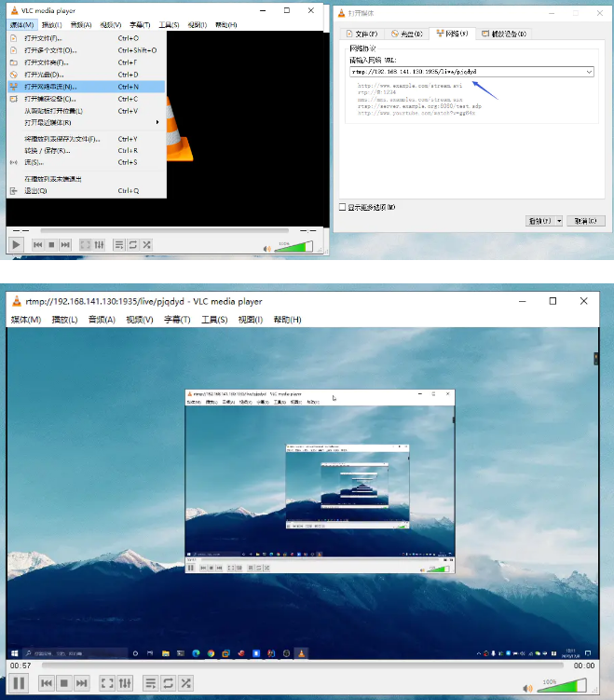Screen dimensions: 614x700
Task: Click the network URL input field
Action: click(x=467, y=72)
